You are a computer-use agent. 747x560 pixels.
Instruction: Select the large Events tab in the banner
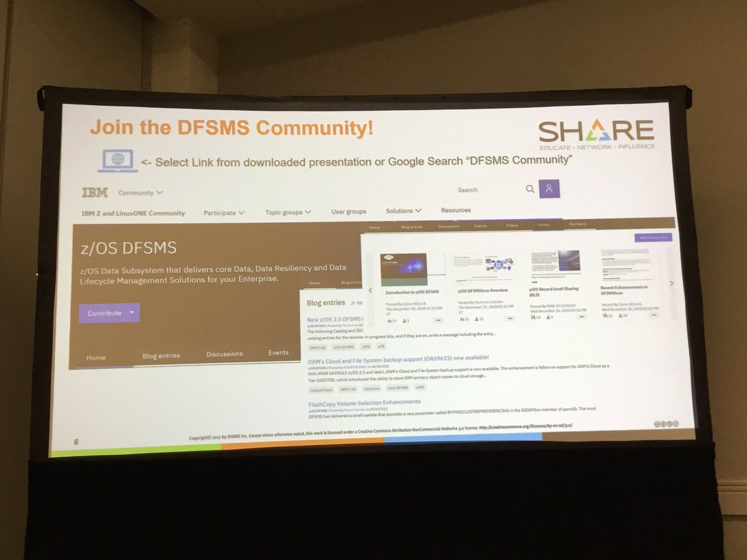click(x=278, y=353)
